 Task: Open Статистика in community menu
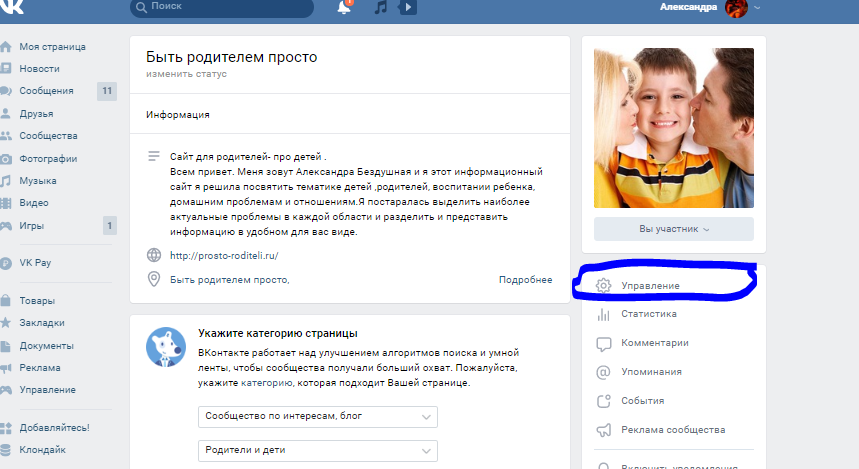coord(649,314)
